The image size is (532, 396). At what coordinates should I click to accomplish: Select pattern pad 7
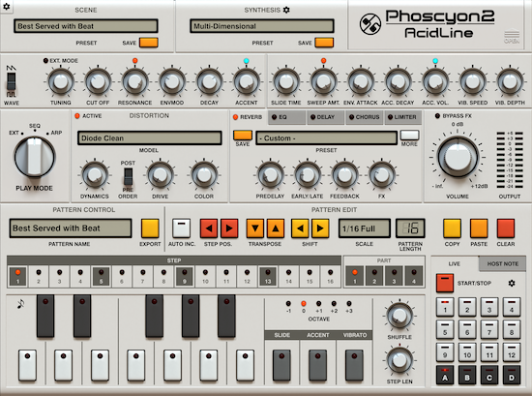pyautogui.click(x=489, y=329)
